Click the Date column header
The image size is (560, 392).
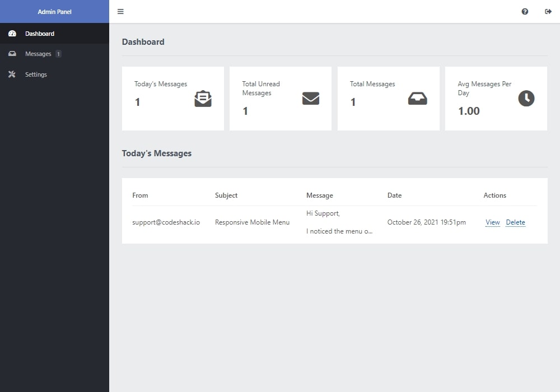(394, 195)
